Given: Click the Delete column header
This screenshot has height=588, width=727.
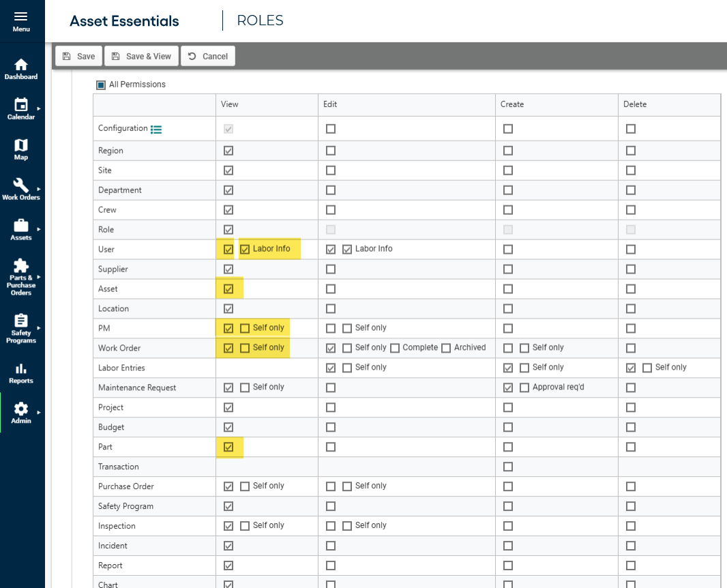Looking at the screenshot, I should pos(635,104).
